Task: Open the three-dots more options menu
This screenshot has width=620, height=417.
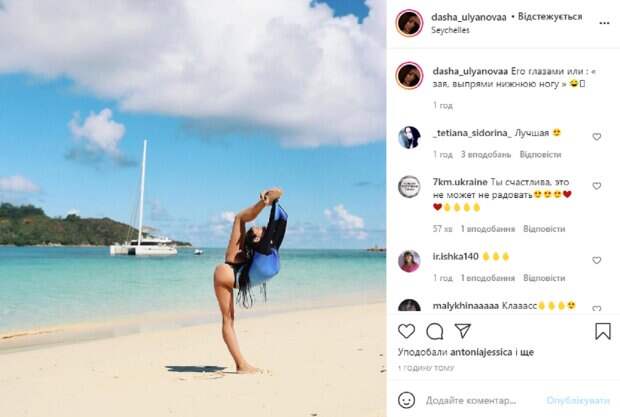Action: point(604,23)
